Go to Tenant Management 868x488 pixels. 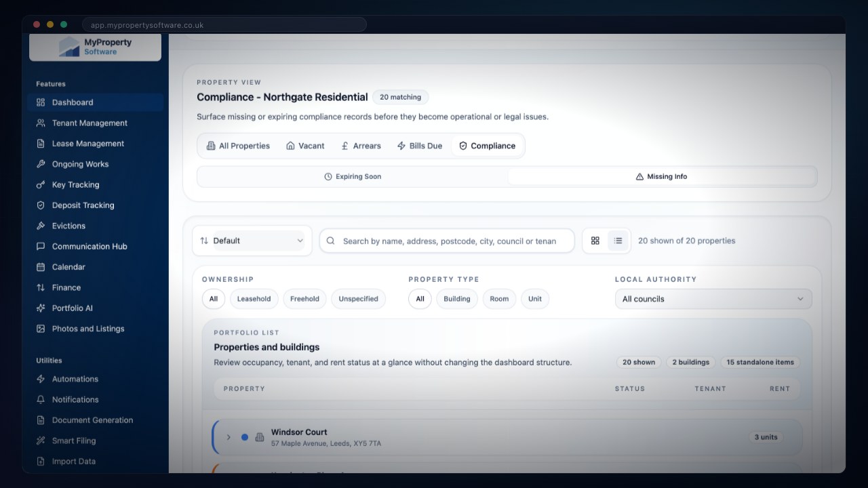(95, 123)
